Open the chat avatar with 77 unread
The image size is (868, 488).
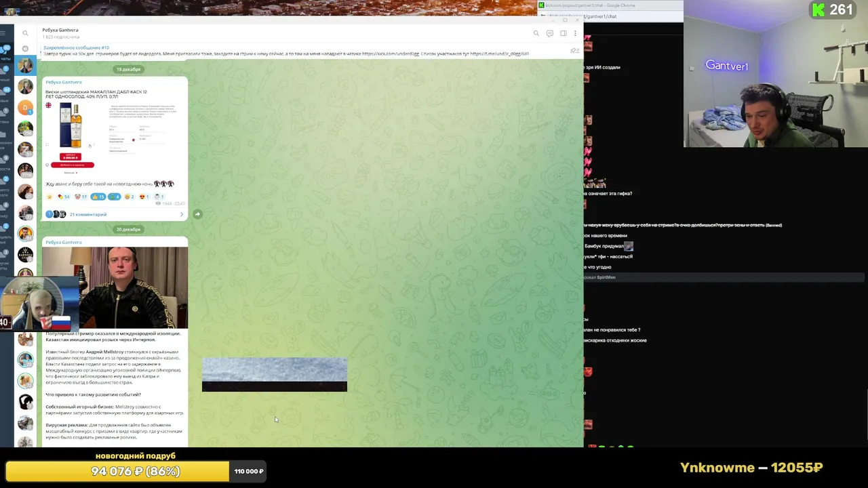25,212
